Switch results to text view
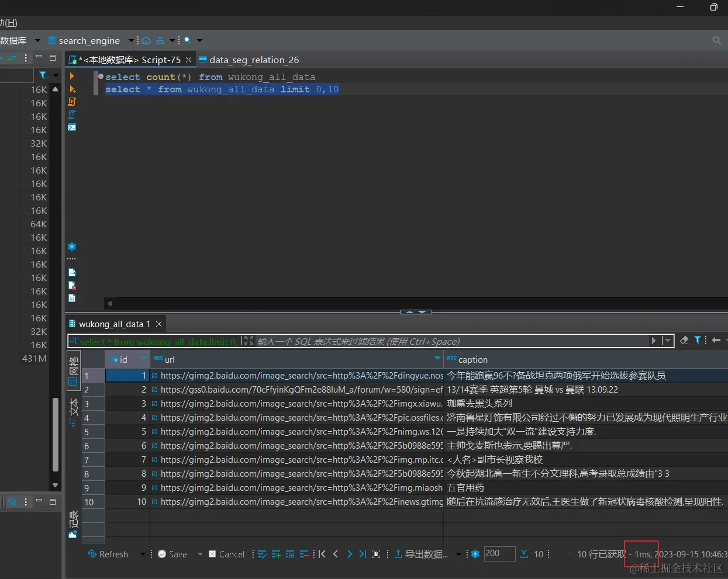The width and height of the screenshot is (728, 579). click(74, 412)
